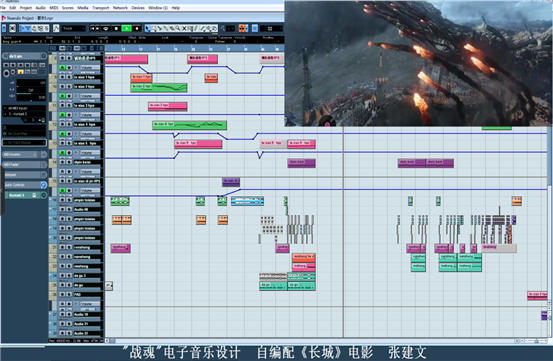Open the Devices menu

(x=138, y=7)
